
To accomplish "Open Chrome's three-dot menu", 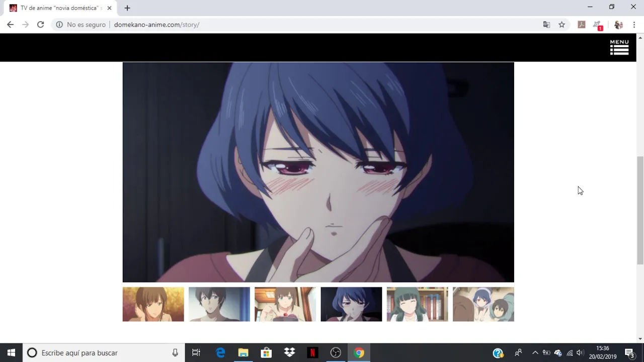I will [634, 25].
